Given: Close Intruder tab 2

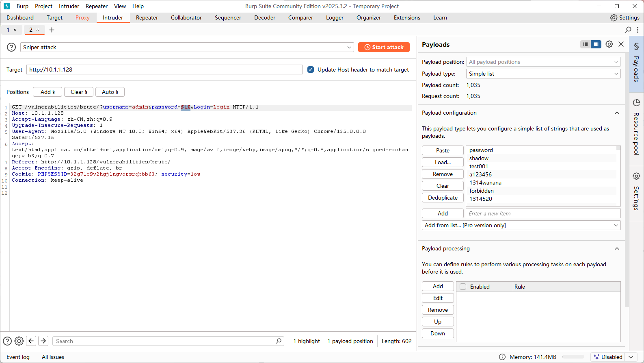Looking at the screenshot, I should coord(38,30).
